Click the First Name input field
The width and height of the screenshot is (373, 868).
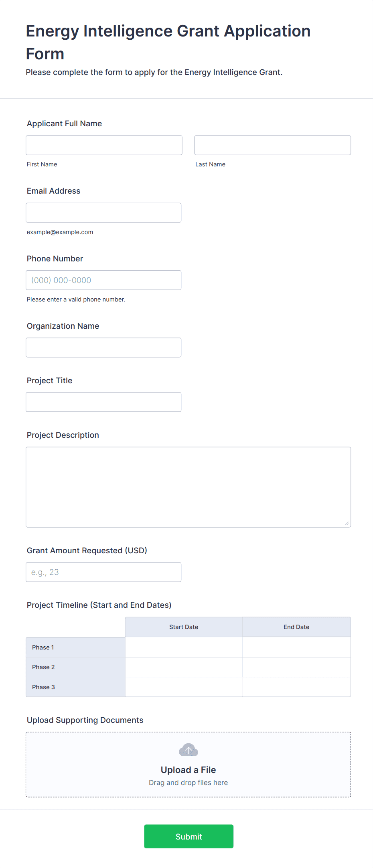click(x=103, y=145)
